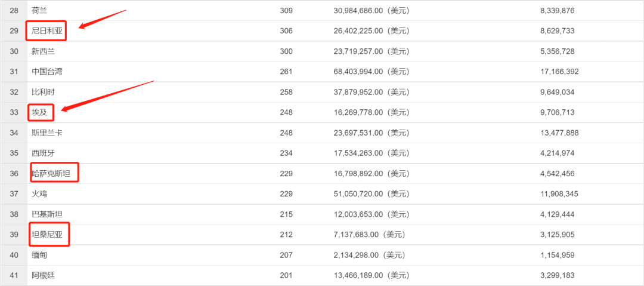Click the 火鸡 entry in row 37
Viewport: 644px width, 286px height.
[39, 194]
